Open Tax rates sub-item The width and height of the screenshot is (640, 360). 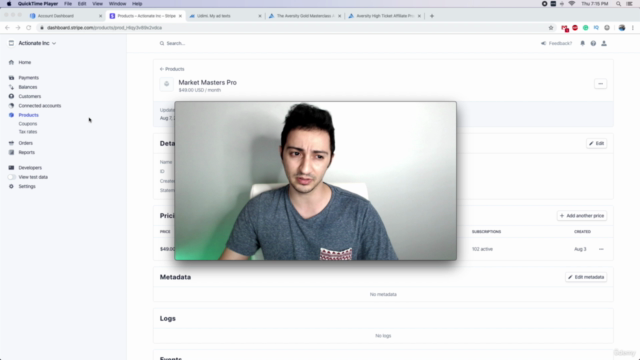click(28, 132)
